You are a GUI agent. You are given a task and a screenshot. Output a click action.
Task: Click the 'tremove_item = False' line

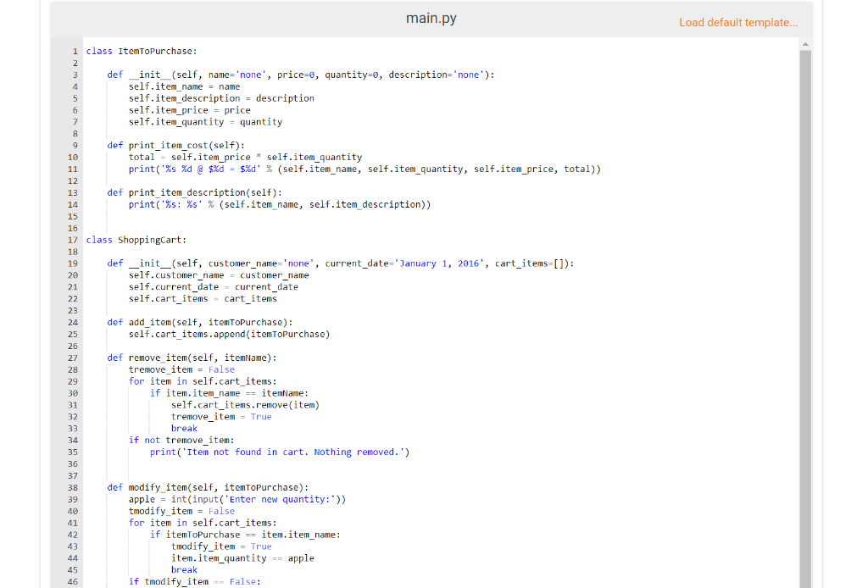pos(181,369)
